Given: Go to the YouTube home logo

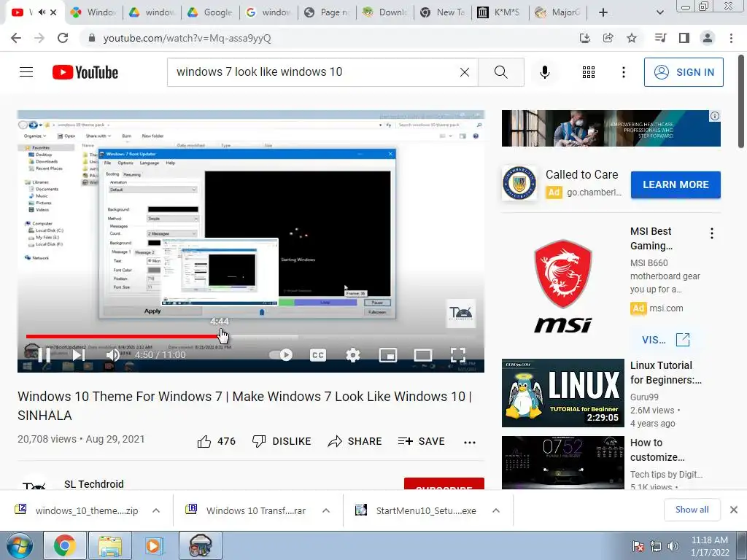Looking at the screenshot, I should 85,72.
